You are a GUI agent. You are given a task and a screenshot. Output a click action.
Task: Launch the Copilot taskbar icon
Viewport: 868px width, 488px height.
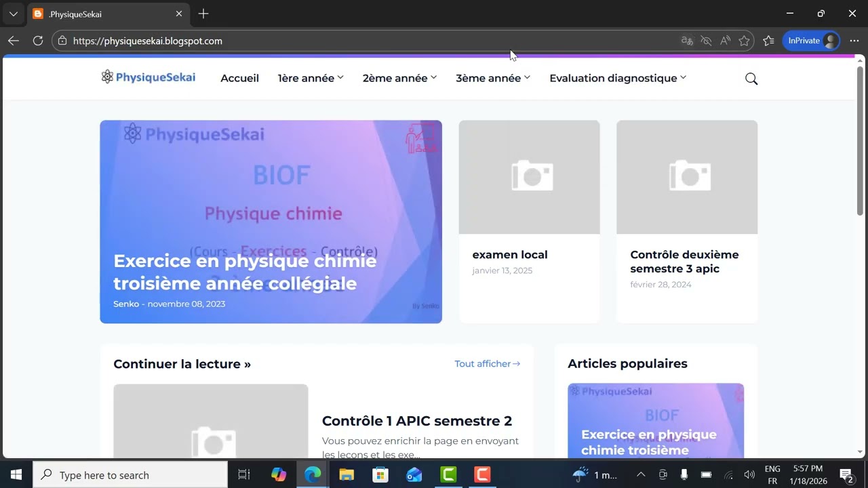279,475
